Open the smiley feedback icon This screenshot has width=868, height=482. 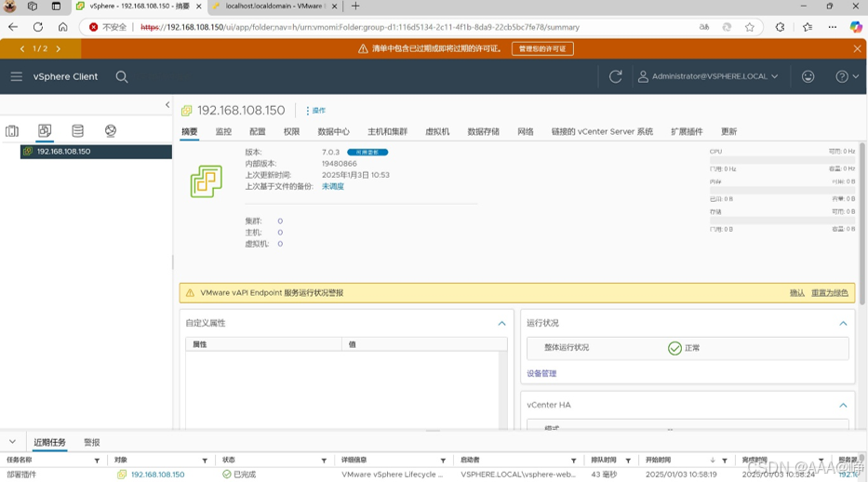(808, 76)
